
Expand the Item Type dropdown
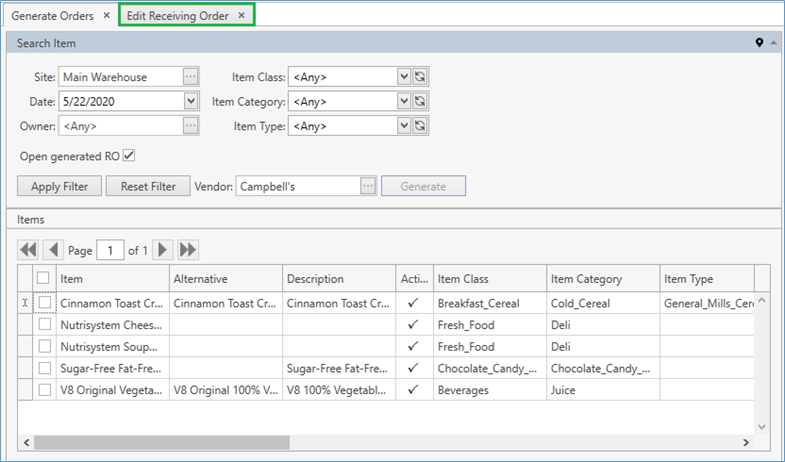point(404,126)
